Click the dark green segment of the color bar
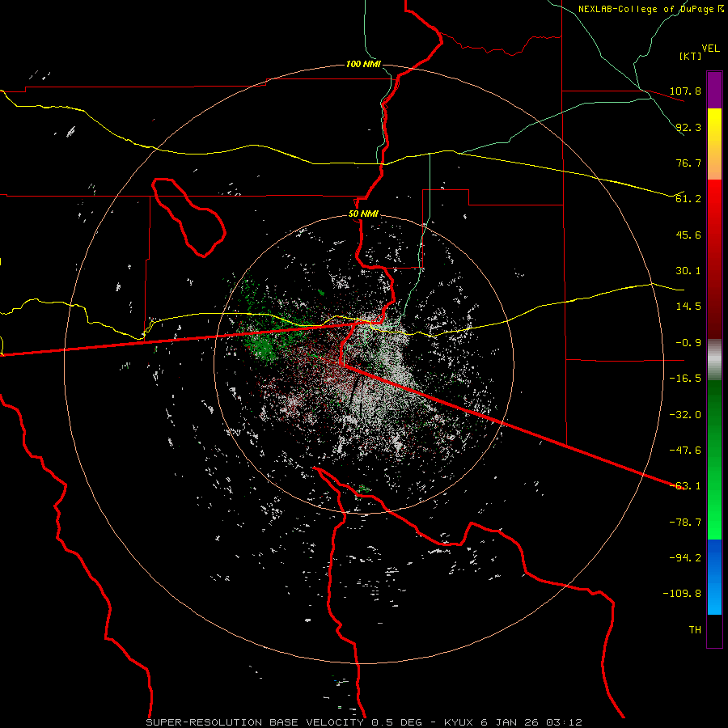Screen dimensions: 728x728 714,418
